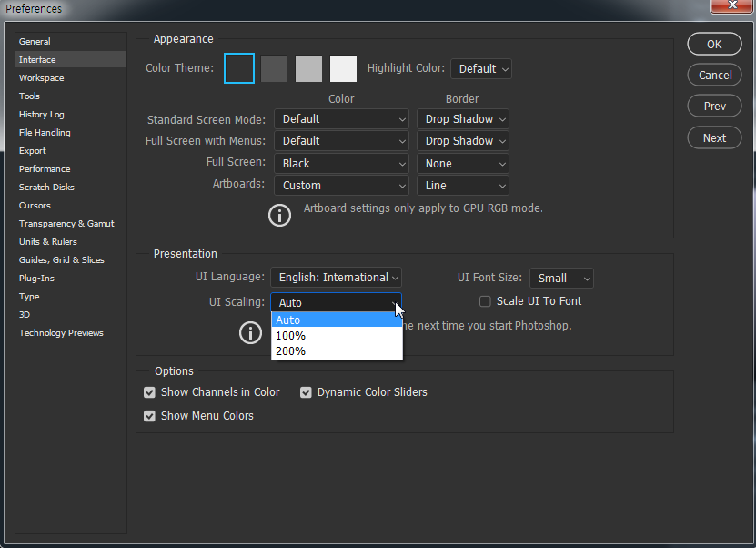The width and height of the screenshot is (756, 548).
Task: Open Artboards color dropdown set to Custom
Action: coord(341,186)
